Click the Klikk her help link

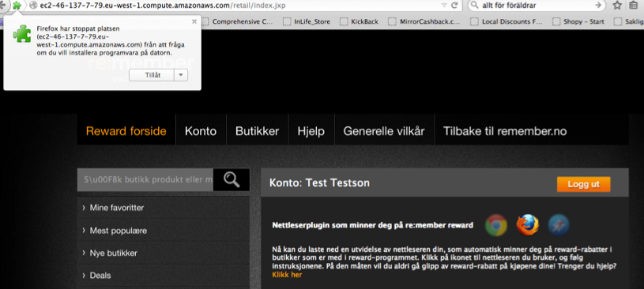pos(287,275)
